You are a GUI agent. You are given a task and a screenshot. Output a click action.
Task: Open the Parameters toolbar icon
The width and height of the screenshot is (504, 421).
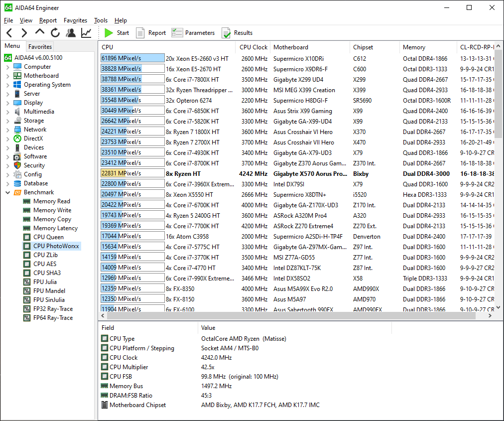177,33
